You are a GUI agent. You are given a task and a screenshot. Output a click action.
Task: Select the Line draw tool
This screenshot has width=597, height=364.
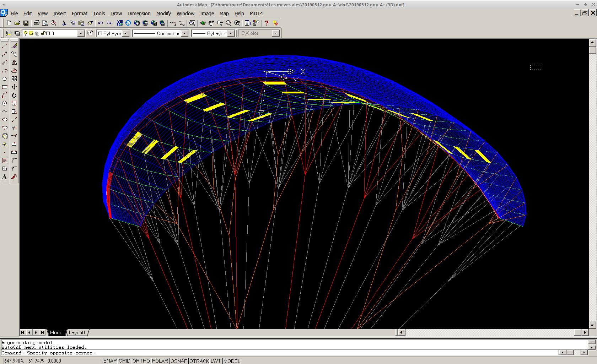tap(5, 46)
